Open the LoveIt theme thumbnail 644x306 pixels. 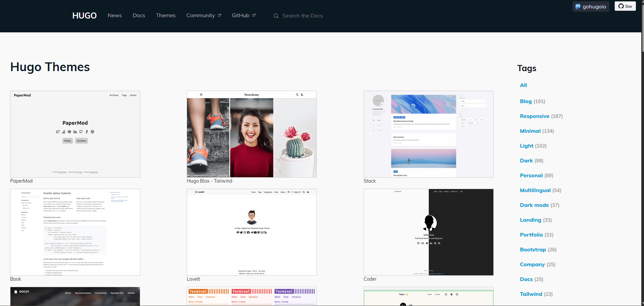(252, 232)
